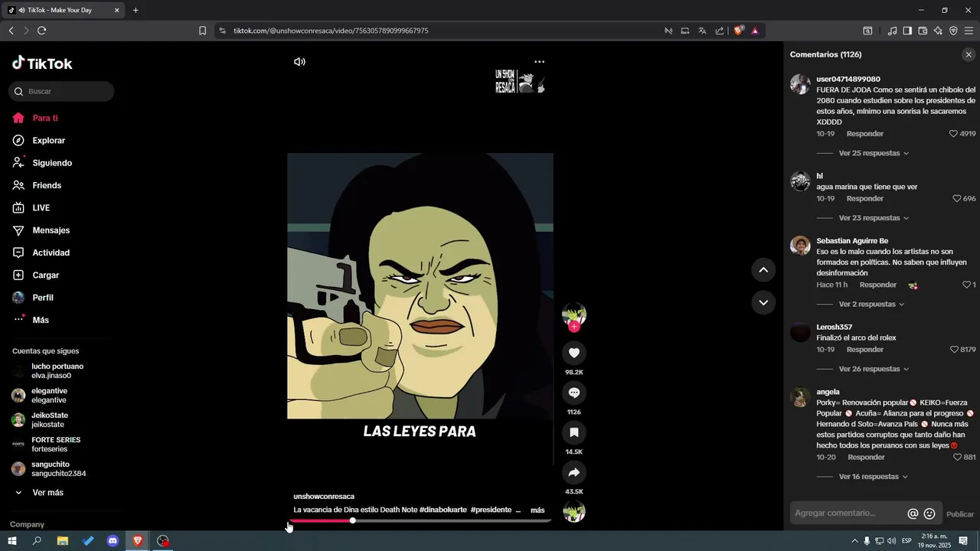Follow the creator via the red plus badge
The height and width of the screenshot is (551, 980).
click(574, 327)
